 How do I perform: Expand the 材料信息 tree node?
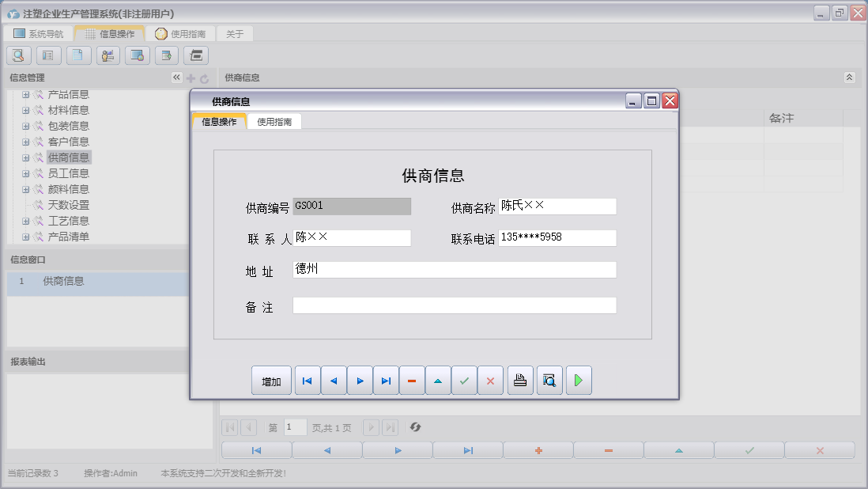point(26,110)
